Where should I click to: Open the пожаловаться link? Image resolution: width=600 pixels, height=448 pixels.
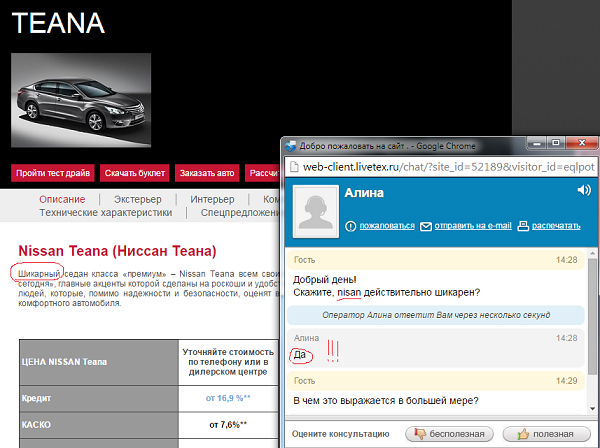pyautogui.click(x=387, y=226)
